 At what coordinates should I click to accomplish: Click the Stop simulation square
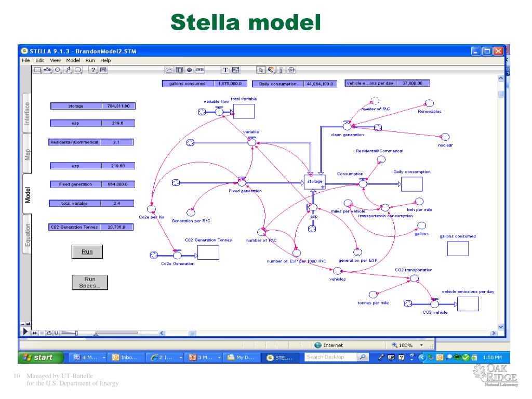point(42,333)
